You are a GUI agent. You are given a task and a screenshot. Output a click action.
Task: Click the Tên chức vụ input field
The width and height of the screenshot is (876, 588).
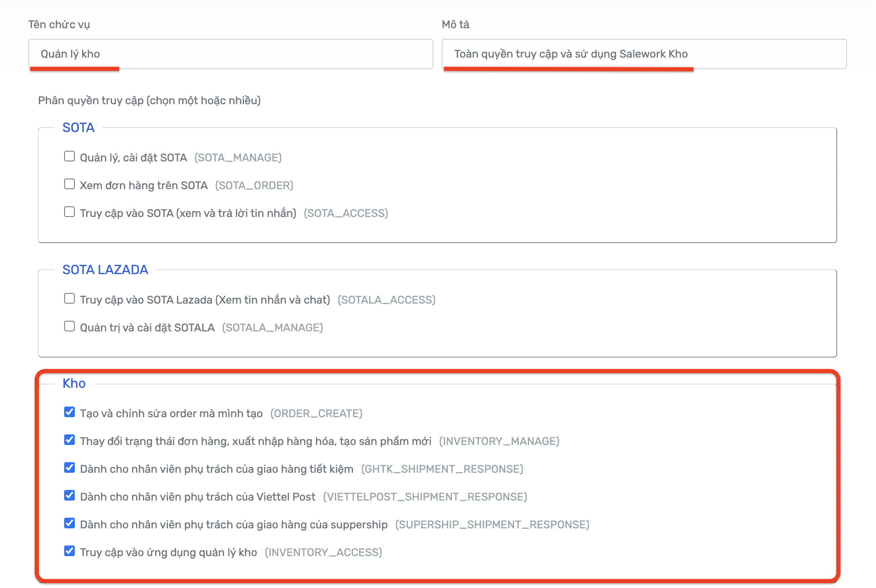pos(230,54)
